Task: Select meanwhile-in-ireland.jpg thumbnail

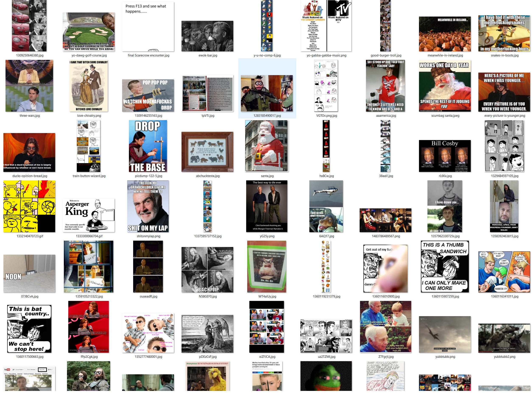Action: pyautogui.click(x=445, y=34)
